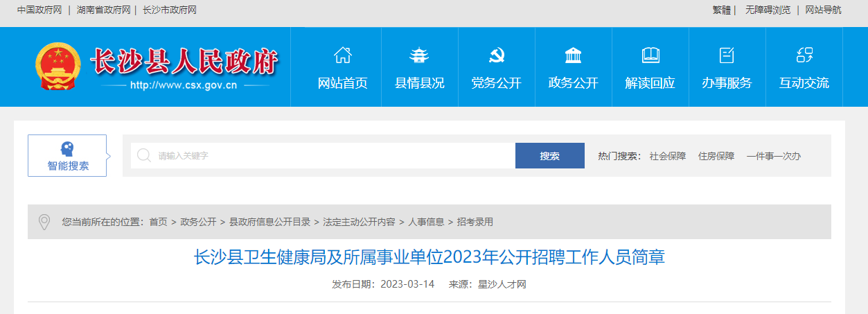
Task: Click the house icon above 网站首页
Action: click(342, 55)
